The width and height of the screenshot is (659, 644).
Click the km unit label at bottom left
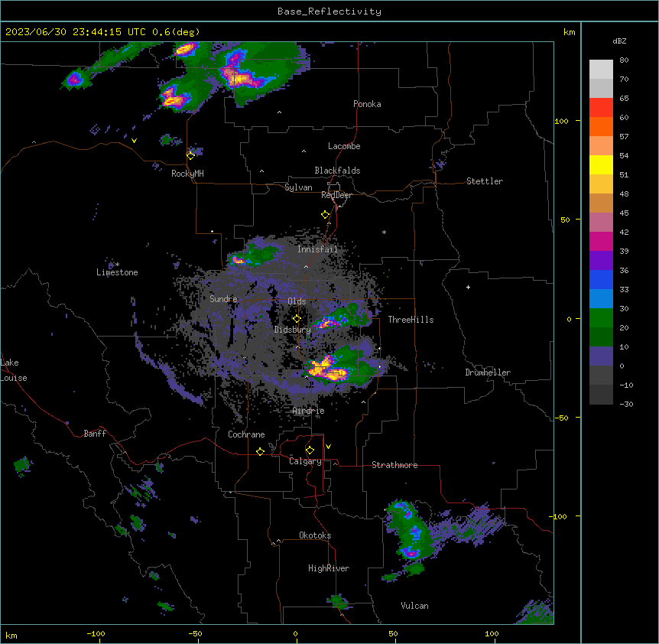point(11,635)
